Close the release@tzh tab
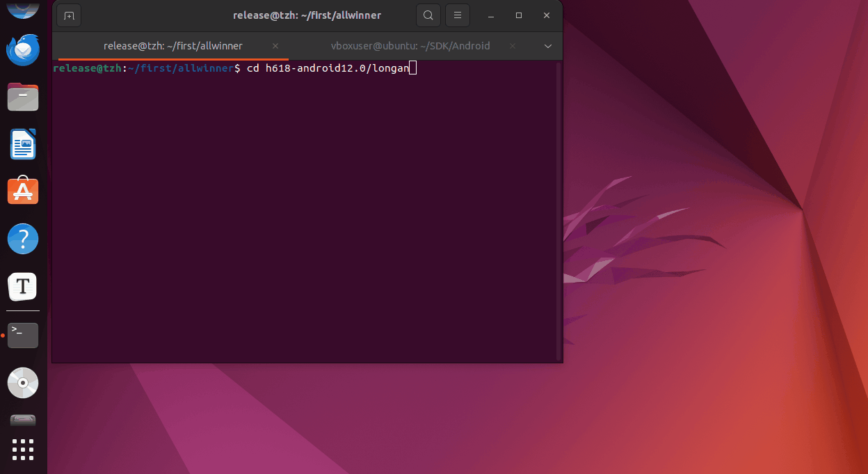This screenshot has height=474, width=868. (275, 46)
